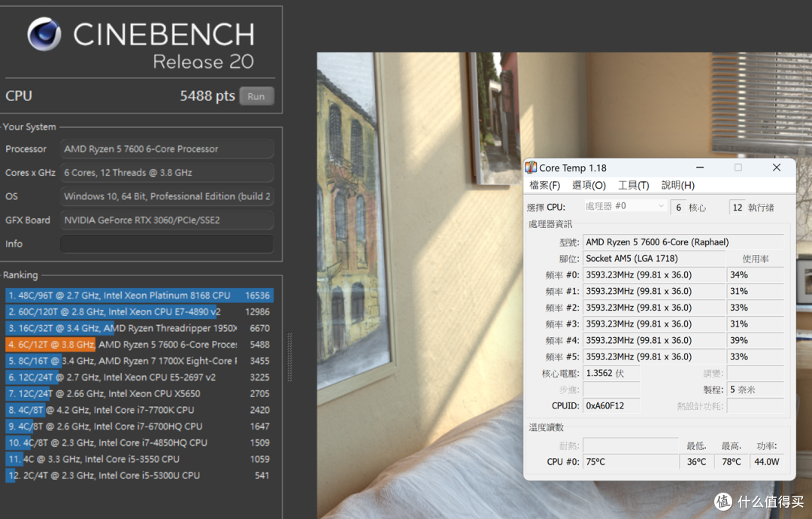The width and height of the screenshot is (812, 519).
Task: Click the minimum temperature value 36°C
Action: (696, 462)
